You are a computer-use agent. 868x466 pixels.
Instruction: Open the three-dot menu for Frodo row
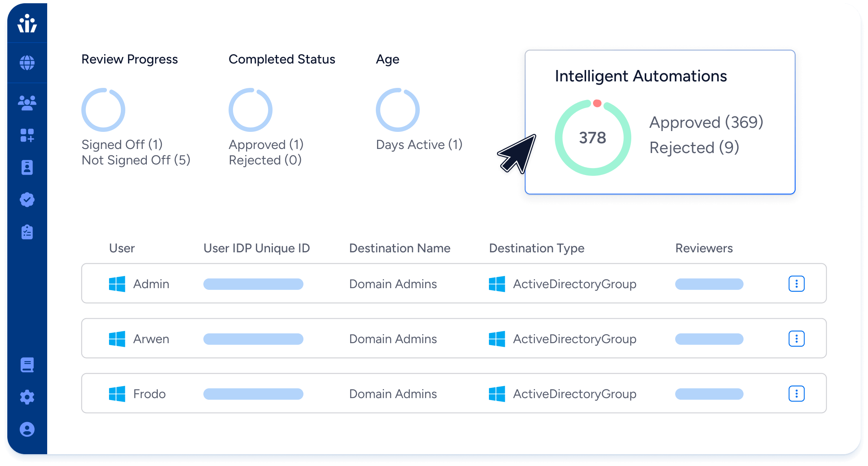click(796, 394)
